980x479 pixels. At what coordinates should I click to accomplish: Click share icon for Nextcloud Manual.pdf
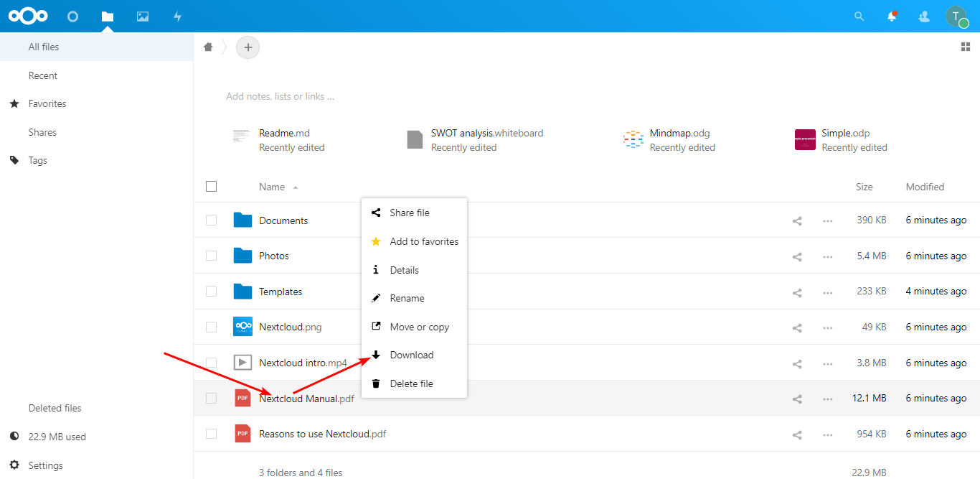click(x=796, y=399)
